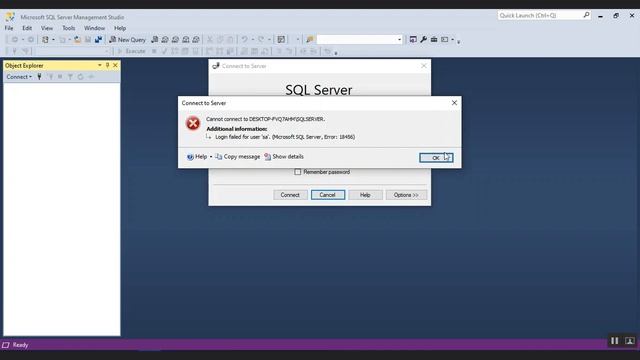640x360 pixels.
Task: Click the Execute toolbar button
Action: (x=131, y=51)
